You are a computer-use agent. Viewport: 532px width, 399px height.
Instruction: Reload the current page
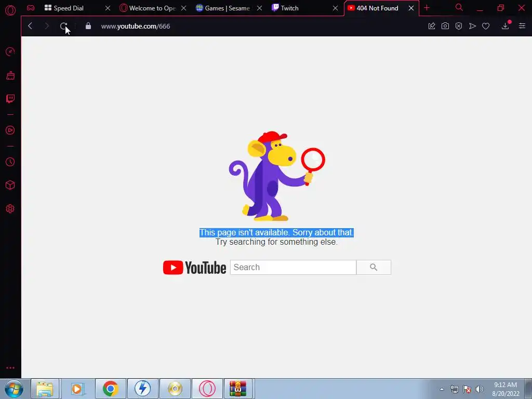63,26
